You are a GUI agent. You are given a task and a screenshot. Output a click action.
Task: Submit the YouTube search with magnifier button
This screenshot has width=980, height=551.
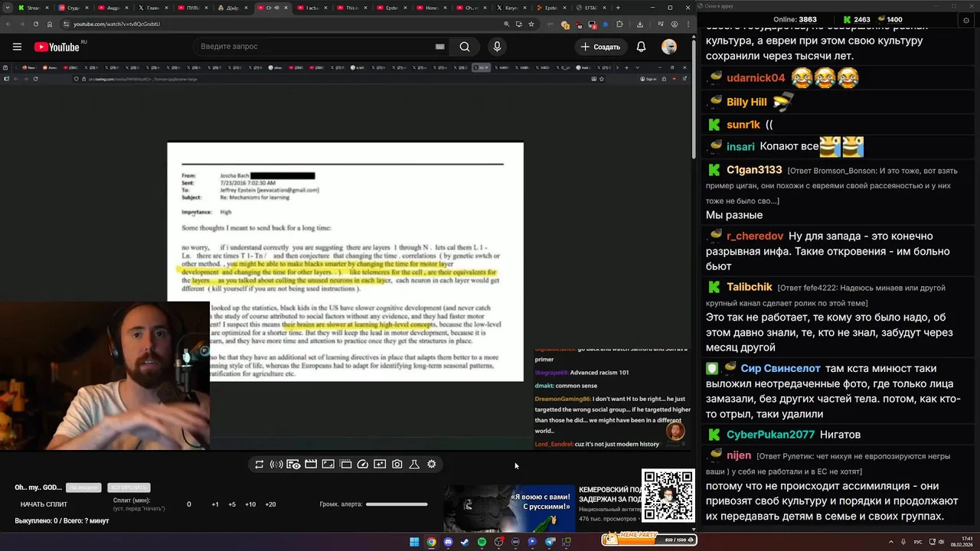point(465,47)
